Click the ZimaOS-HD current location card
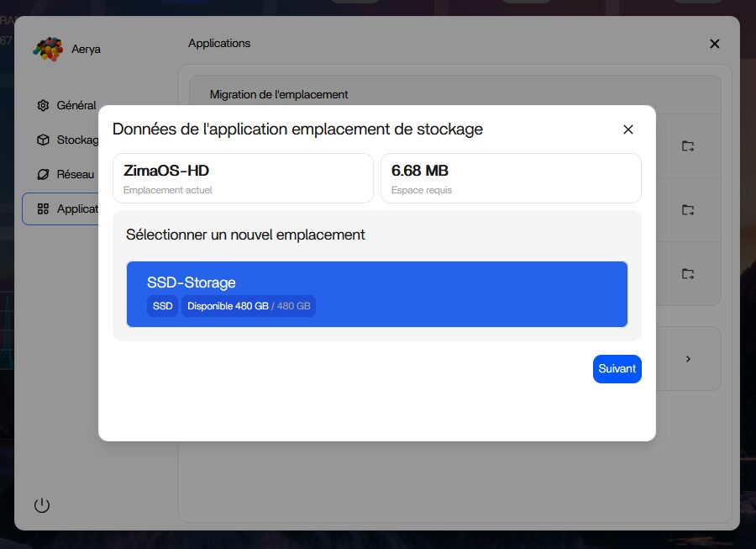Screen dimensions: 756x549 (243, 178)
